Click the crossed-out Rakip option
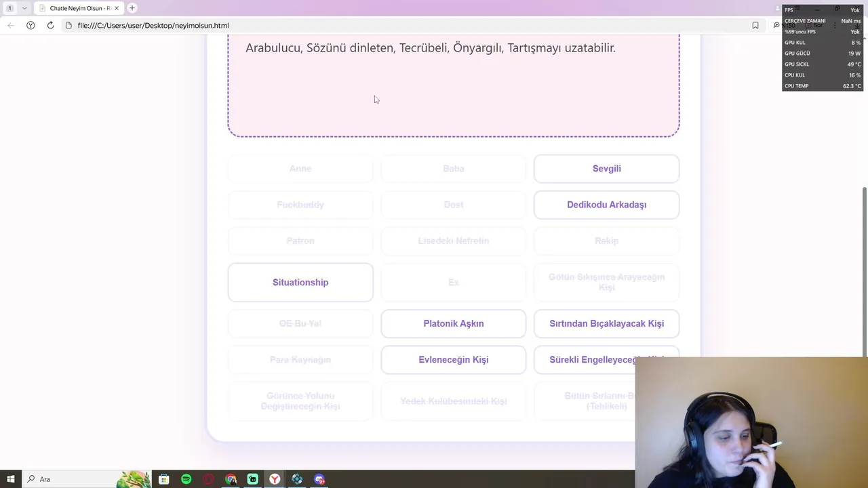This screenshot has height=488, width=868. click(606, 241)
